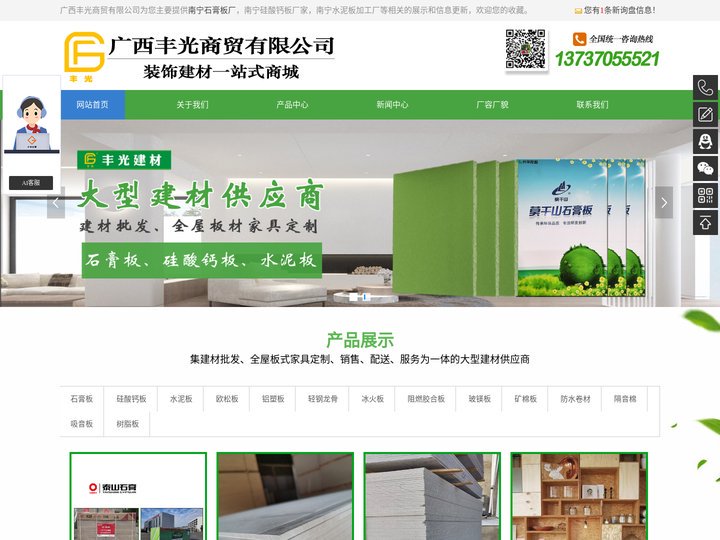Image resolution: width=720 pixels, height=540 pixels.
Task: Open the stacked cement boards thumbnail
Action: coord(432,496)
